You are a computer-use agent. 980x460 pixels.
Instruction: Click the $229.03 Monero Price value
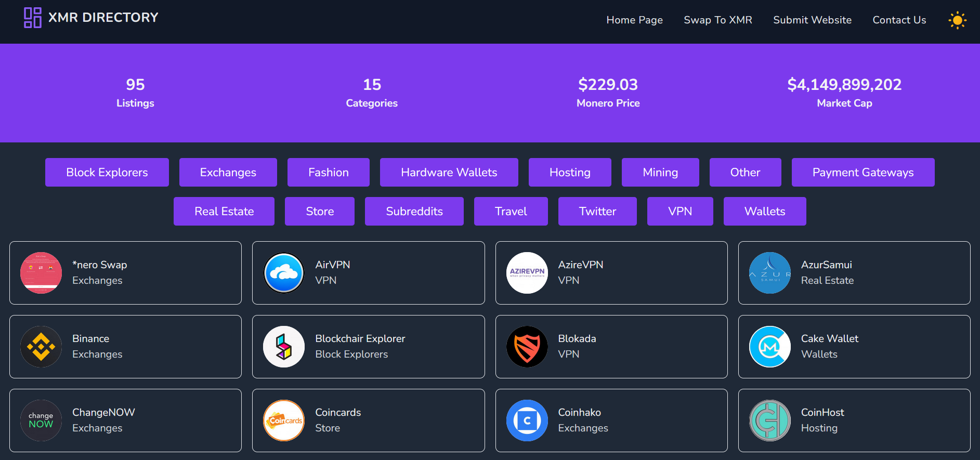click(608, 84)
